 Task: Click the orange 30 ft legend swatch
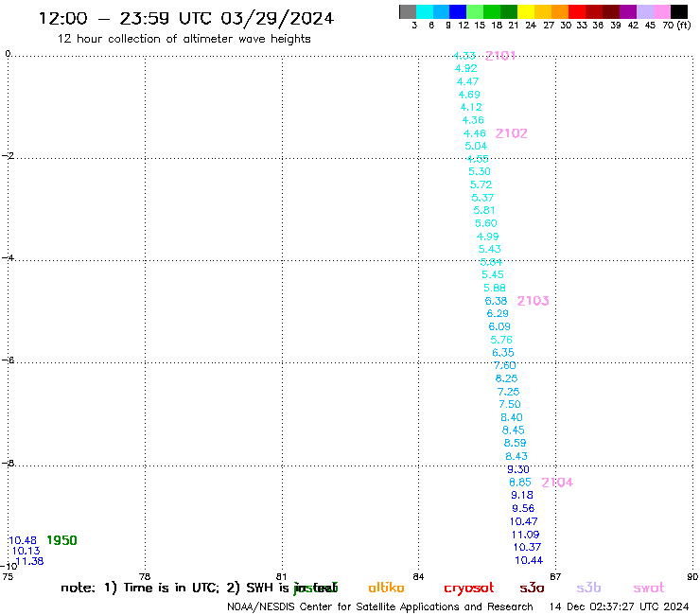(x=560, y=11)
